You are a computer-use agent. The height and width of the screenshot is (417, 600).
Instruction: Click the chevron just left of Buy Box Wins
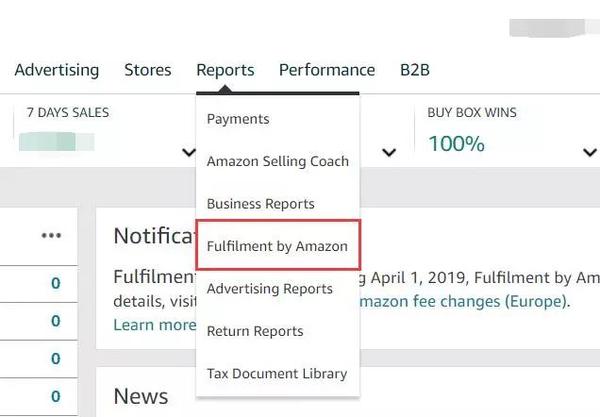(x=389, y=153)
